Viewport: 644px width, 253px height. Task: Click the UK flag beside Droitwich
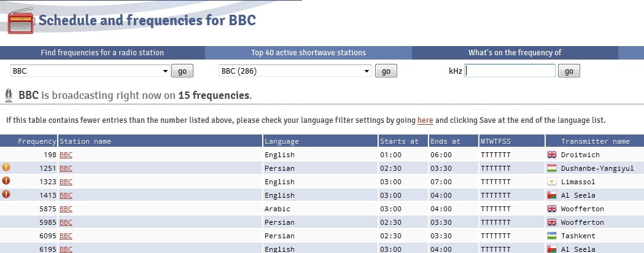(x=551, y=155)
